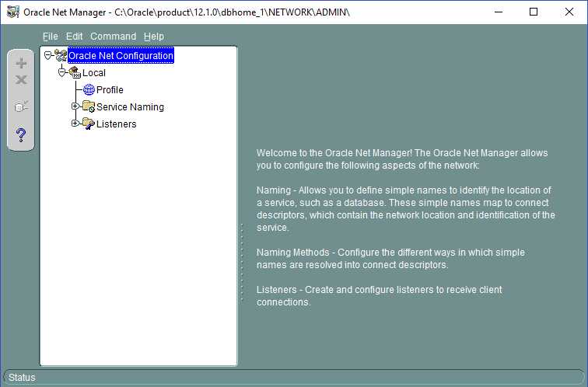The image size is (588, 387).
Task: Expand the Listeners node
Action: [75, 123]
